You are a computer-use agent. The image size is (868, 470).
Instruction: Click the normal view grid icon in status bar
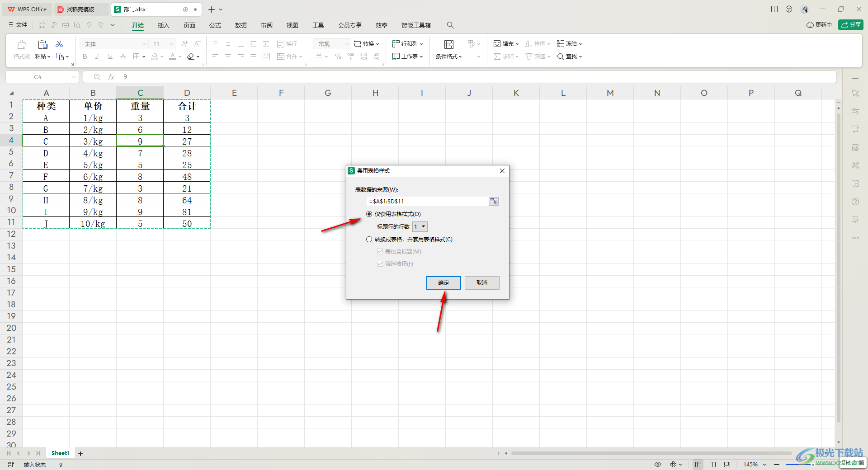(698, 465)
